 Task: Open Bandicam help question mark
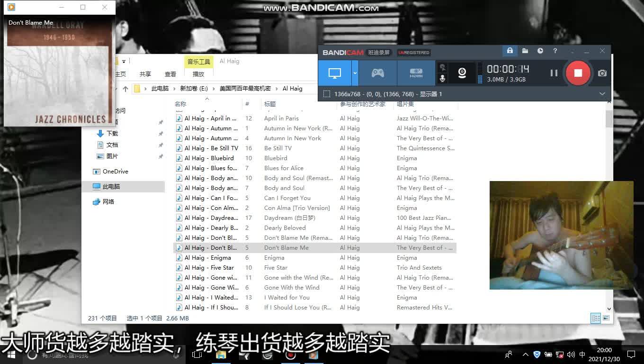pyautogui.click(x=555, y=51)
